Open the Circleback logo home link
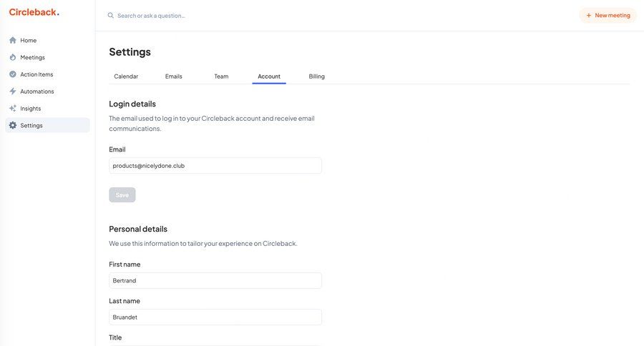The width and height of the screenshot is (644, 346). (x=34, y=12)
